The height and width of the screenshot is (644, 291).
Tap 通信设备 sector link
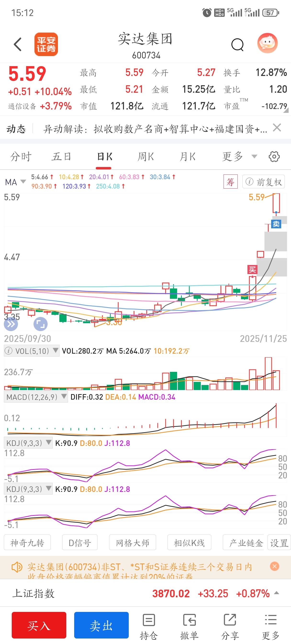22,106
